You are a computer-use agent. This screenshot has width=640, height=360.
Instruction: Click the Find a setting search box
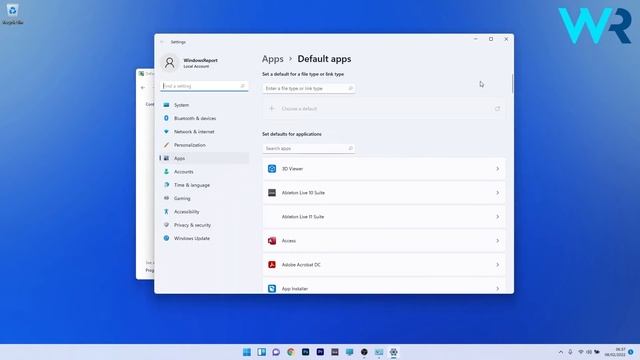[x=204, y=86]
